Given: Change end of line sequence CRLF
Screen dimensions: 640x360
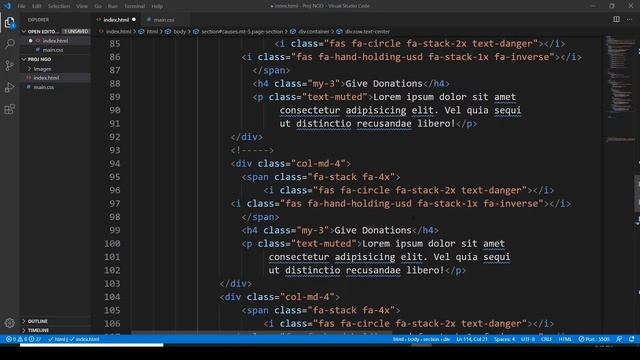Looking at the screenshot, I should click(546, 339).
